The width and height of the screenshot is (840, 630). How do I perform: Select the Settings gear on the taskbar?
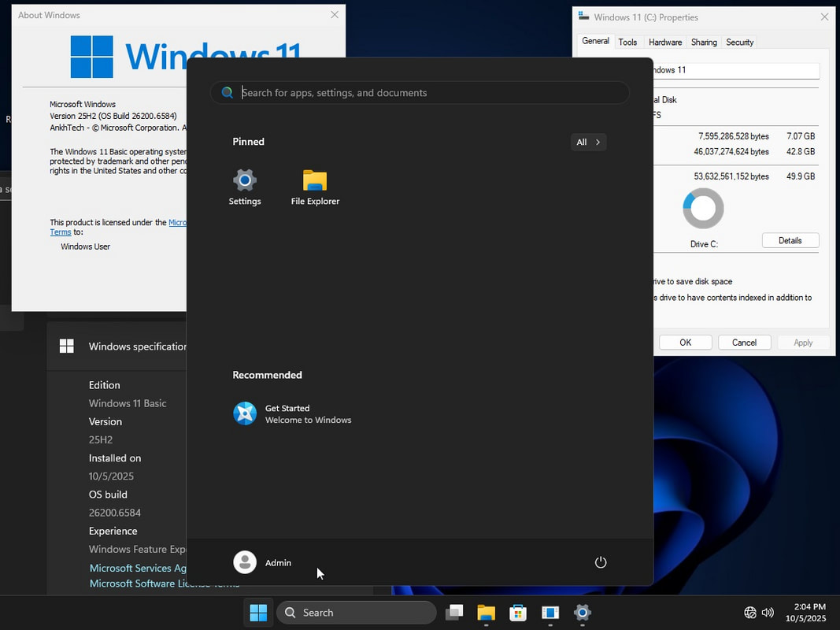[583, 612]
